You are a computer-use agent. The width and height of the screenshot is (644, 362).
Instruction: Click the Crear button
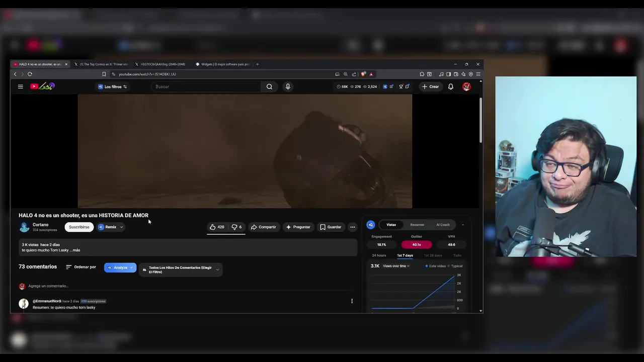[x=431, y=86]
